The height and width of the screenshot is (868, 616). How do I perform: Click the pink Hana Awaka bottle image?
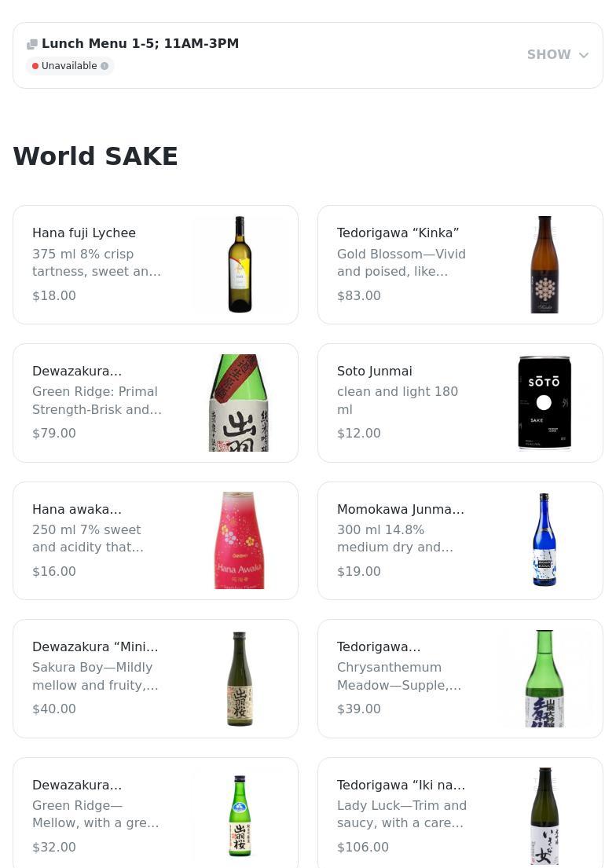point(240,540)
